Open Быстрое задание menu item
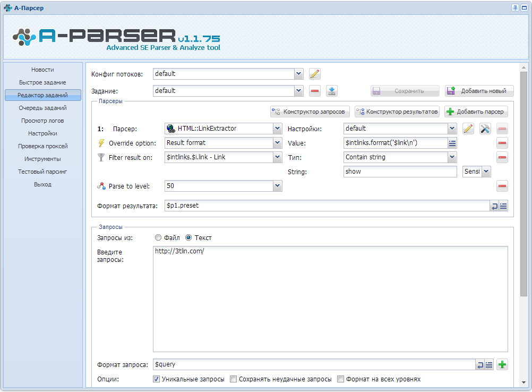 (x=43, y=82)
